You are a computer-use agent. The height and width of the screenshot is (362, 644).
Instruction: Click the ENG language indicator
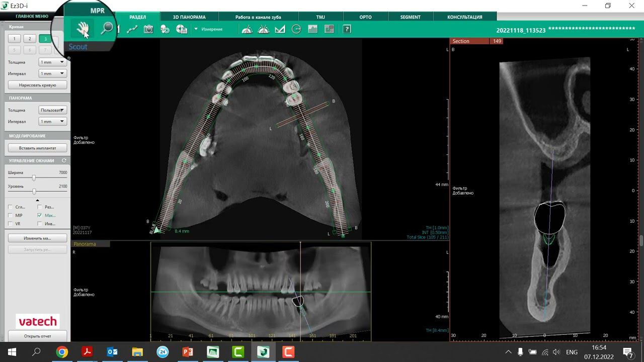pyautogui.click(x=572, y=352)
